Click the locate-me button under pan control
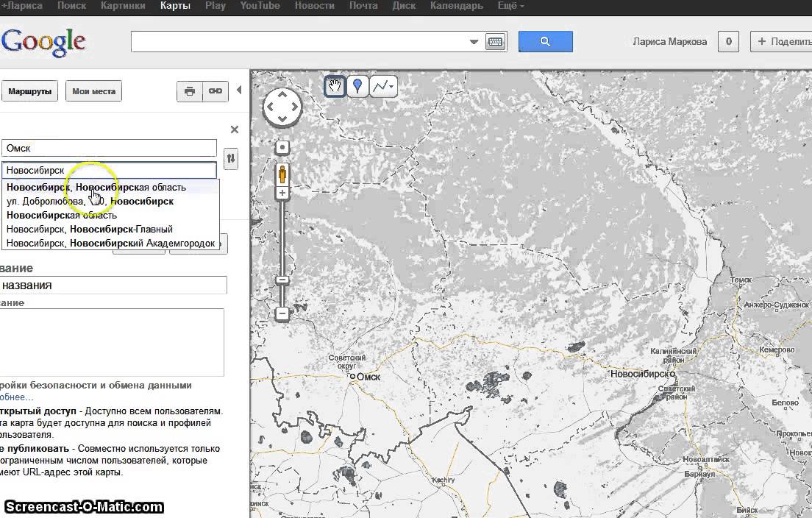The width and height of the screenshot is (812, 518). tap(282, 148)
